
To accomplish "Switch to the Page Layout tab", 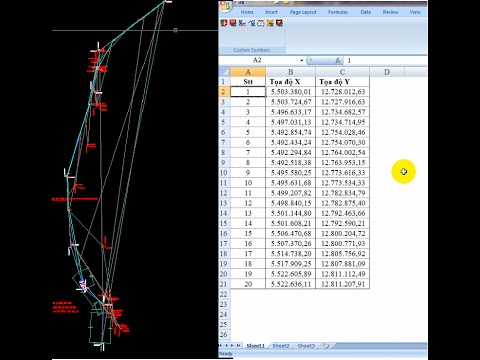I will tap(303, 12).
